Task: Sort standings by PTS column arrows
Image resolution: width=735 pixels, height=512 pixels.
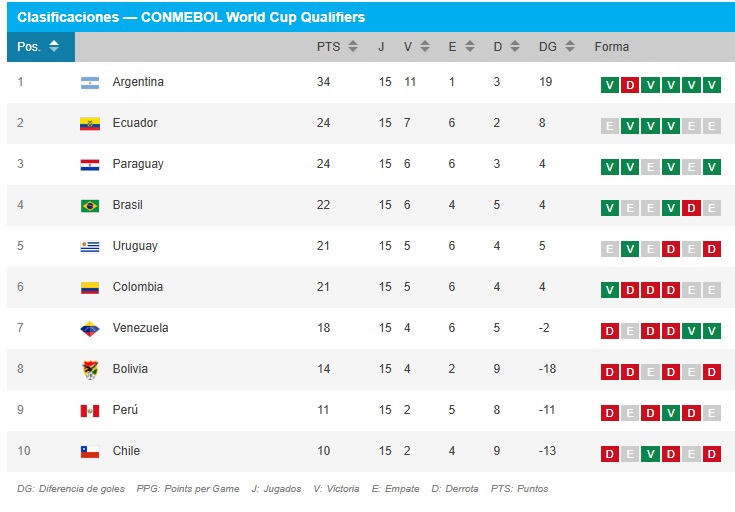Action: 353,46
